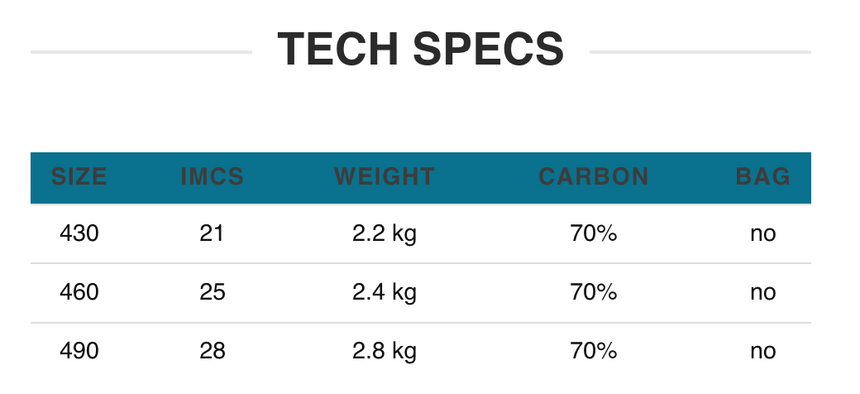Click IMCS value 21
Screen dimensions: 860x394
pyautogui.click(x=212, y=234)
